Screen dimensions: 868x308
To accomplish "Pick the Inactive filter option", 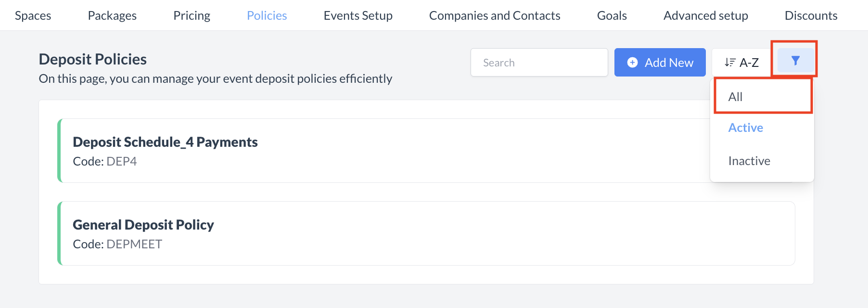I will (749, 161).
